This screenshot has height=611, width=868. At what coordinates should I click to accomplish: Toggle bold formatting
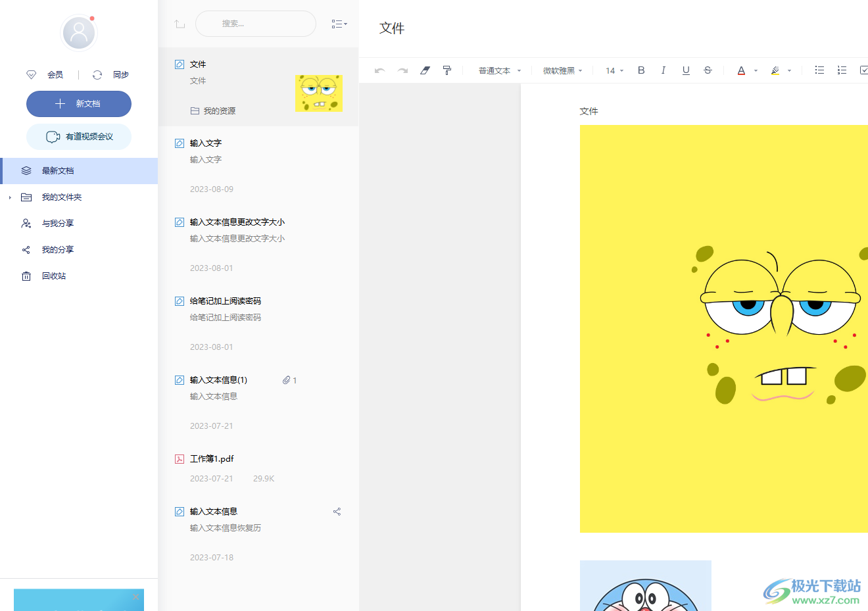[641, 70]
